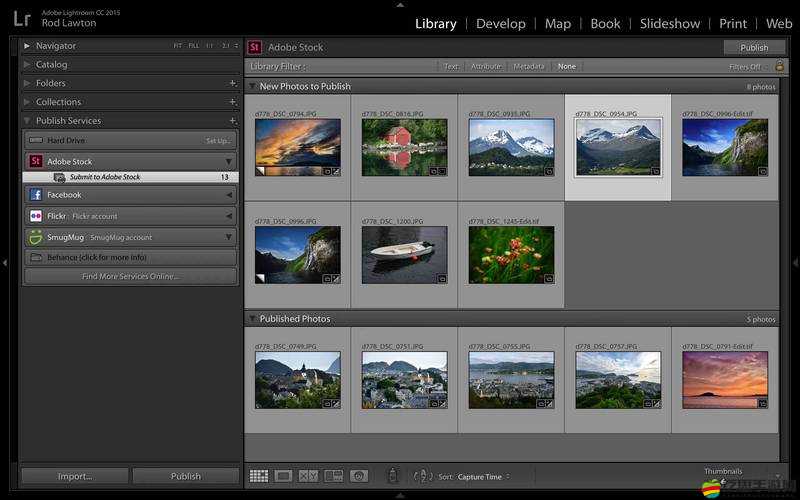Switch to Loupe view icon
The width and height of the screenshot is (800, 500).
tap(283, 477)
